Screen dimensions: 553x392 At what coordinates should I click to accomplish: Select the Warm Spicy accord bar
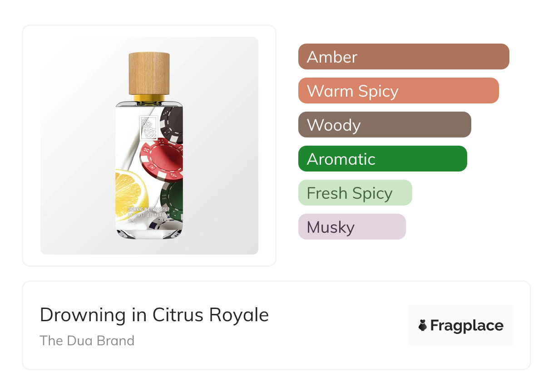point(398,91)
